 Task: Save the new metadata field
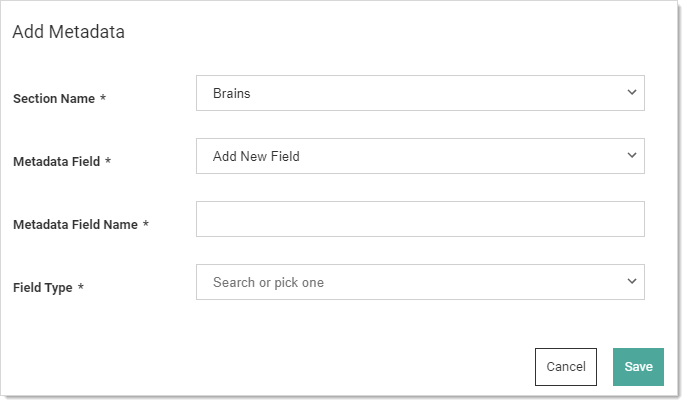(638, 367)
